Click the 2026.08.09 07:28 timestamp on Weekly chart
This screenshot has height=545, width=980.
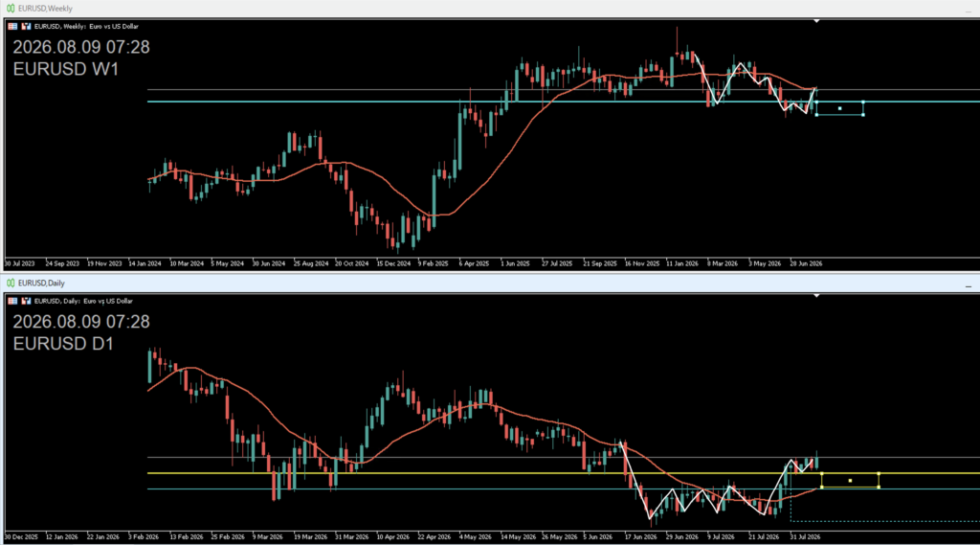pyautogui.click(x=81, y=47)
